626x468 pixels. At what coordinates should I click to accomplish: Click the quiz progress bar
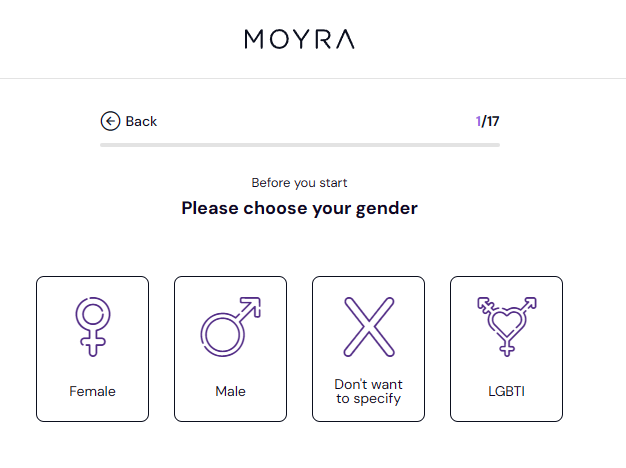tap(299, 146)
